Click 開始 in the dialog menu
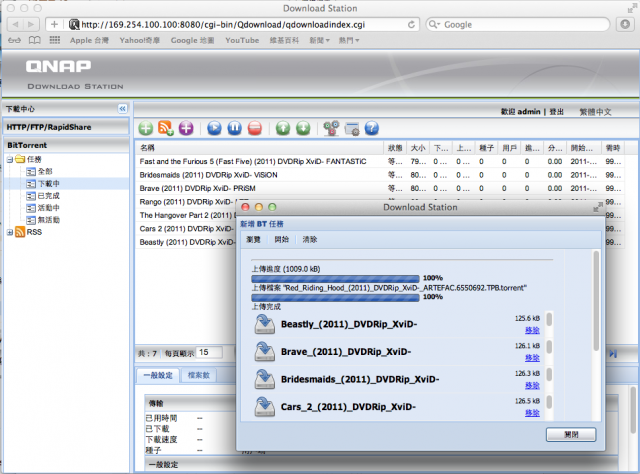640x474 pixels. coord(282,240)
